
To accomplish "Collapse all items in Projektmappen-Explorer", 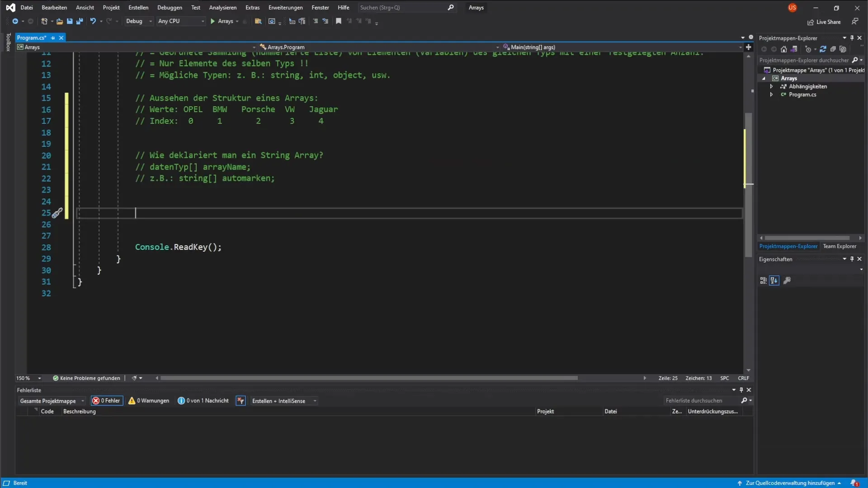I will (833, 49).
